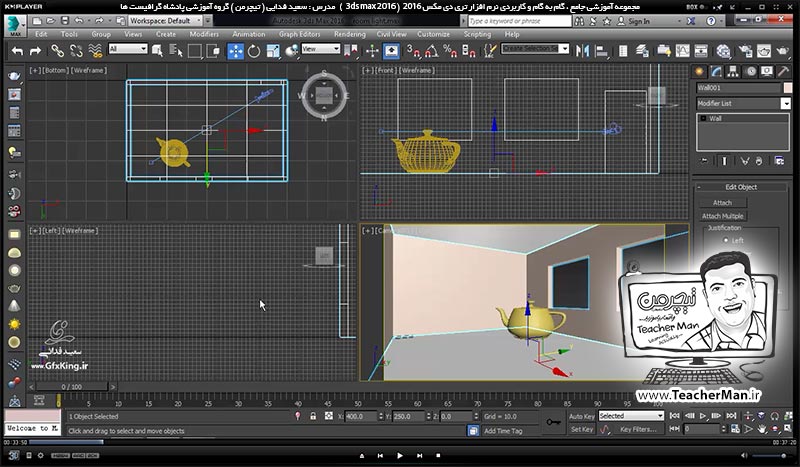
Task: Activate the Select and Rotate tool
Action: [254, 51]
